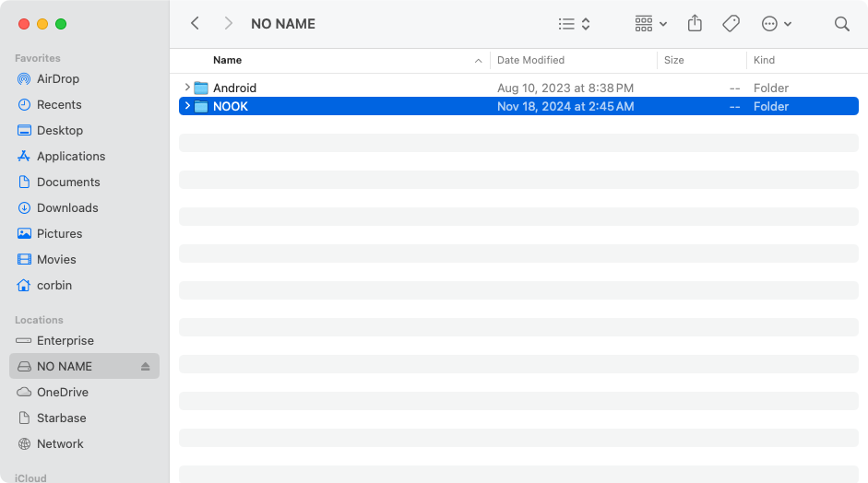This screenshot has width=868, height=483.
Task: Open Documents in the sidebar
Action: (x=68, y=182)
